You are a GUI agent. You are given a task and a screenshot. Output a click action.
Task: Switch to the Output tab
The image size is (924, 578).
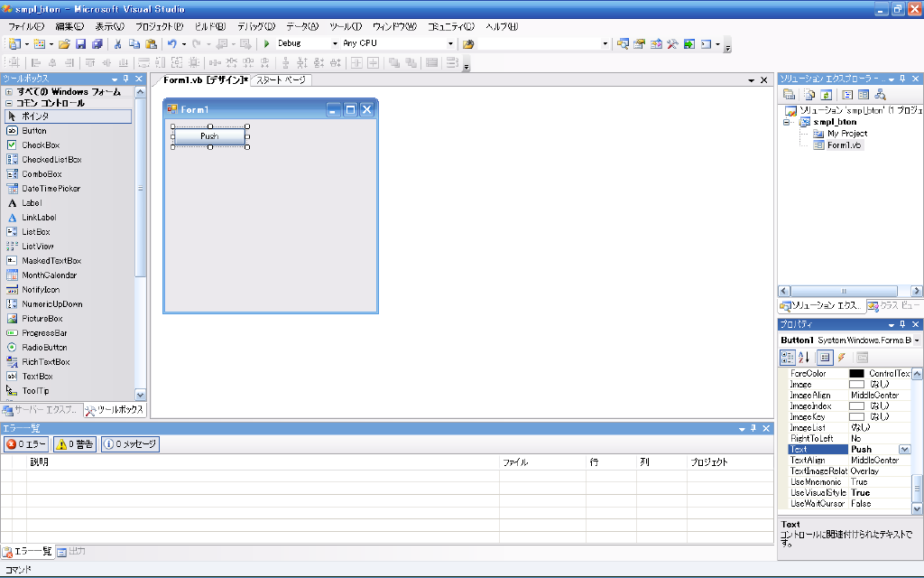pos(72,552)
